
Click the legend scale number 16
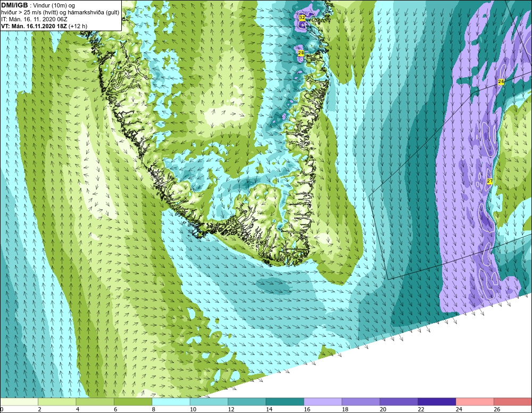307,409
